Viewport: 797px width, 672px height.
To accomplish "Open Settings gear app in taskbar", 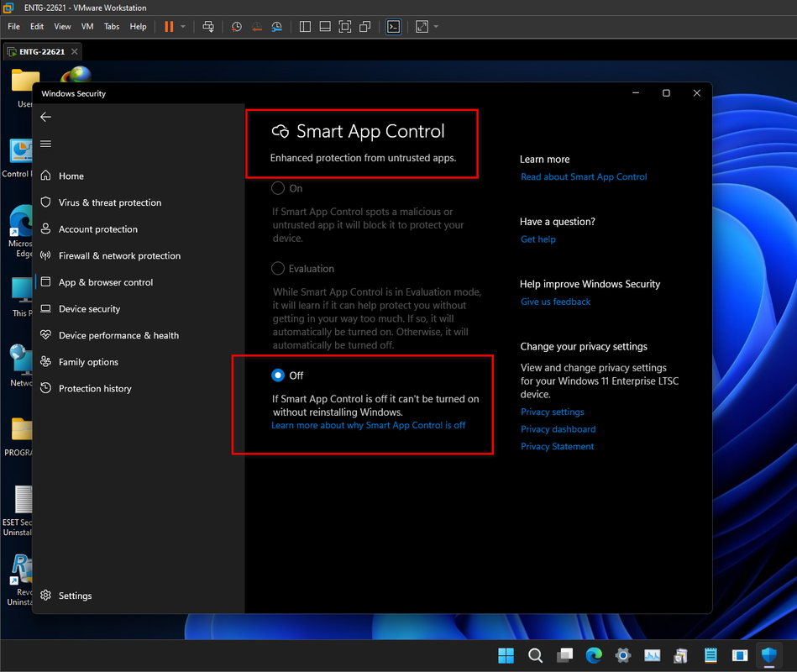I will tap(623, 656).
